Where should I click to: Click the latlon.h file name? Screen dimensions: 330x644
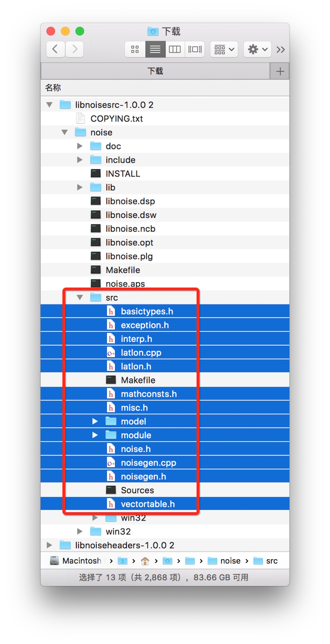(x=136, y=366)
